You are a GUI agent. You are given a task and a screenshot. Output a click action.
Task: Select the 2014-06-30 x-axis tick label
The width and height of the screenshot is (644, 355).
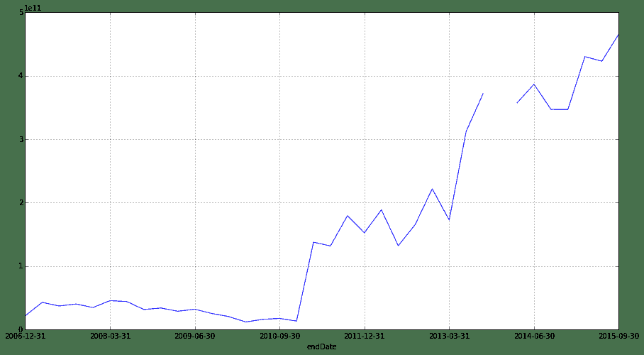pos(534,337)
